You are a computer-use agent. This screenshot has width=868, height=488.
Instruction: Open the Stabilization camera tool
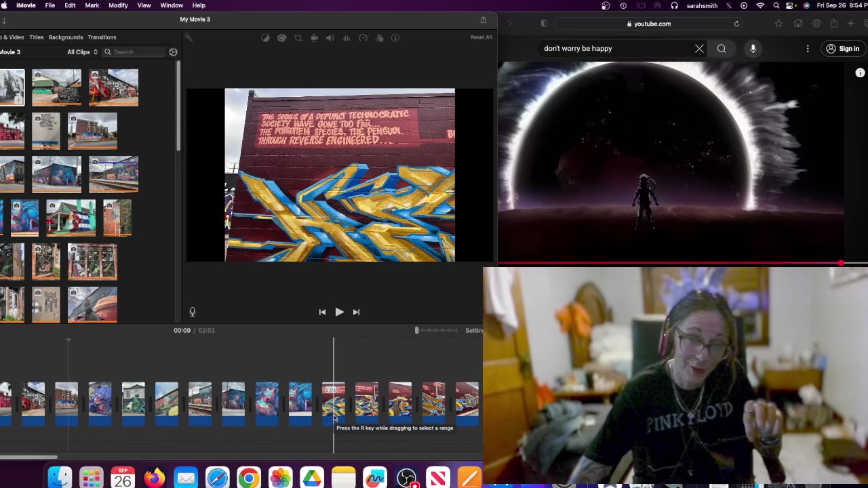(314, 38)
